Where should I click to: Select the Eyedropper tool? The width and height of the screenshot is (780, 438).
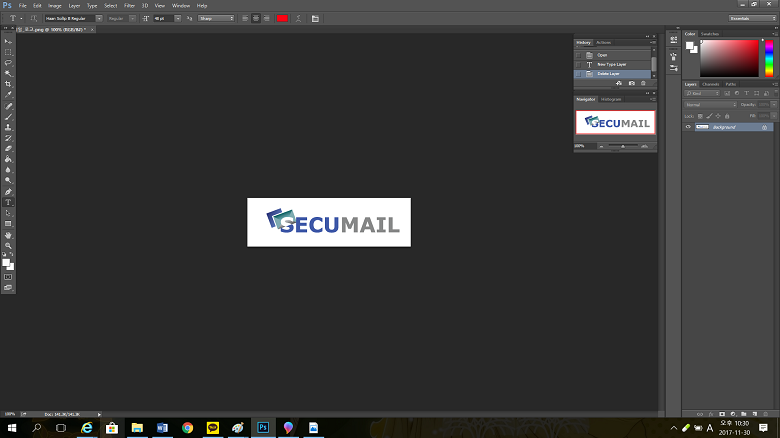coord(8,95)
